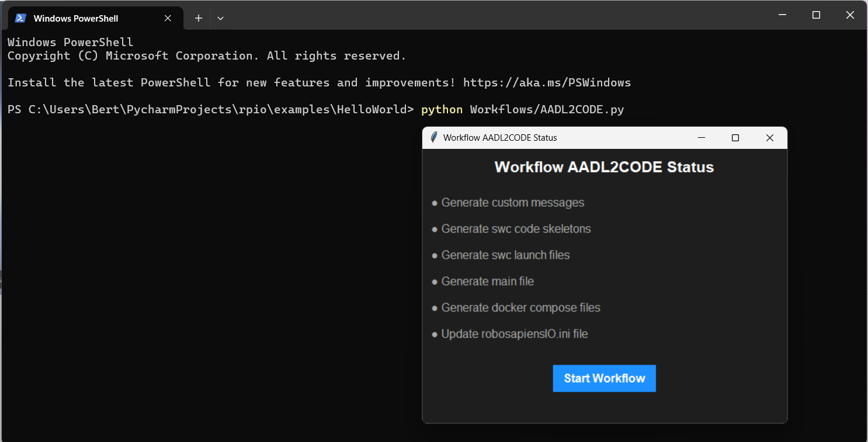Expand the terminal profile dropdown chevron
868x442 pixels.
pyautogui.click(x=220, y=18)
